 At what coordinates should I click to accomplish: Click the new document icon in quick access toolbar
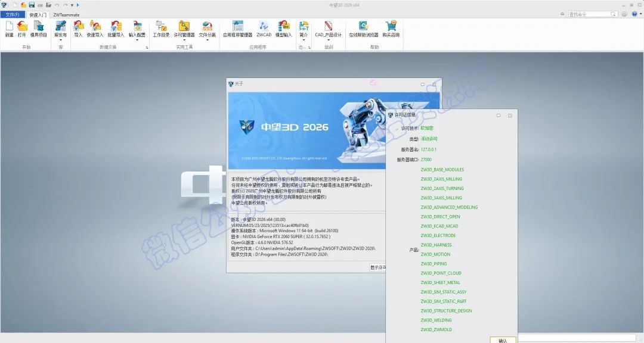(15, 5)
